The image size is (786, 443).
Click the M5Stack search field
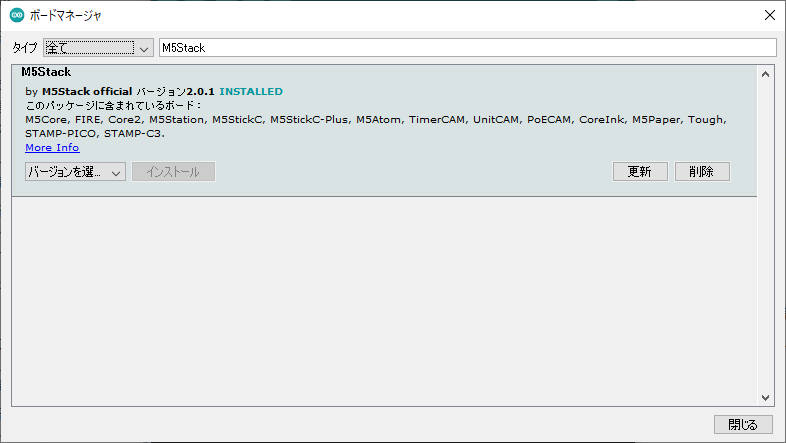coord(468,48)
